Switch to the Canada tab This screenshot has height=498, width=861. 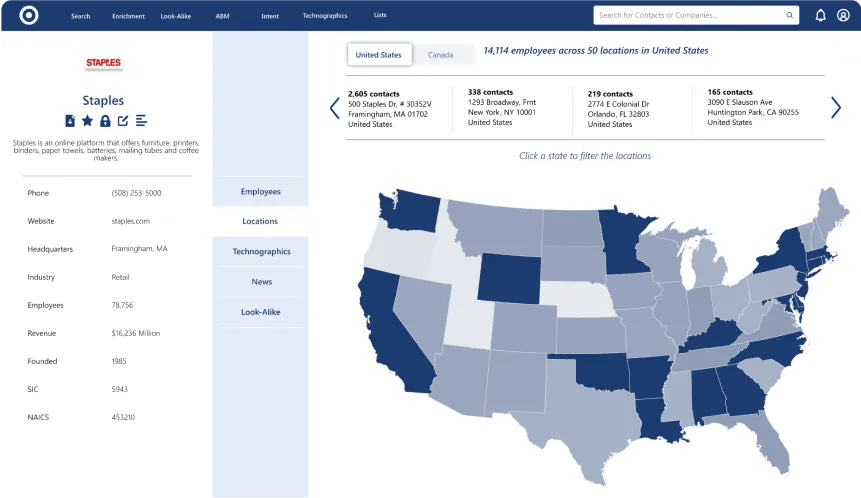click(440, 55)
